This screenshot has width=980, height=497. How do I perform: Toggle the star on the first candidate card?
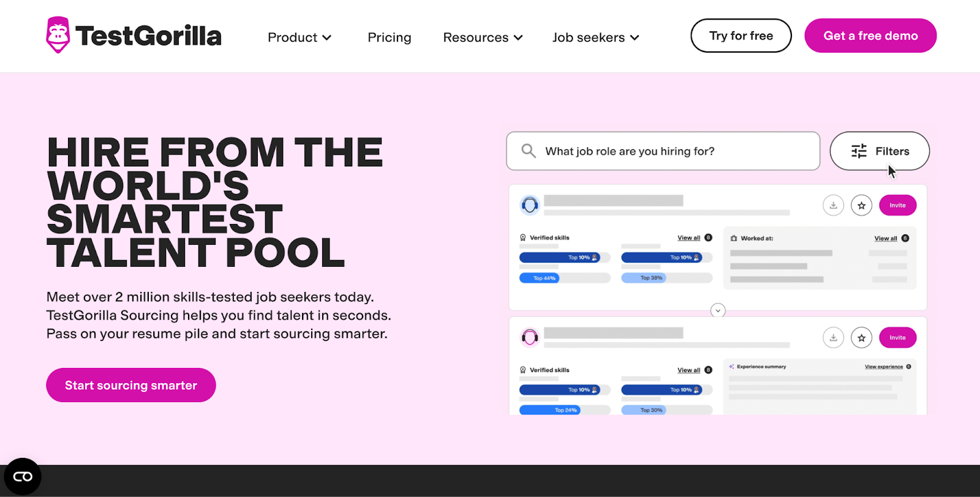[x=861, y=205]
